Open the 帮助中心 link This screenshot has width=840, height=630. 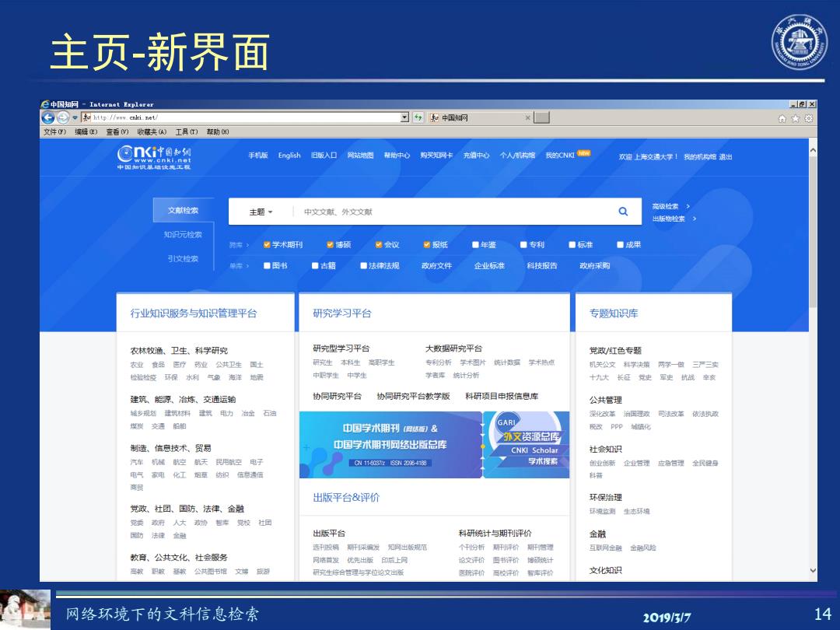[x=397, y=156]
